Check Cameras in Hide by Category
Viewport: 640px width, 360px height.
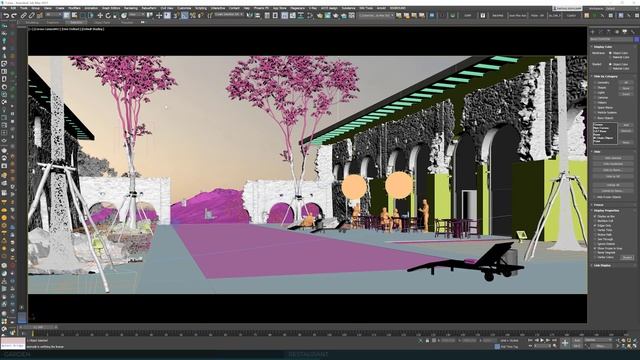(595, 98)
